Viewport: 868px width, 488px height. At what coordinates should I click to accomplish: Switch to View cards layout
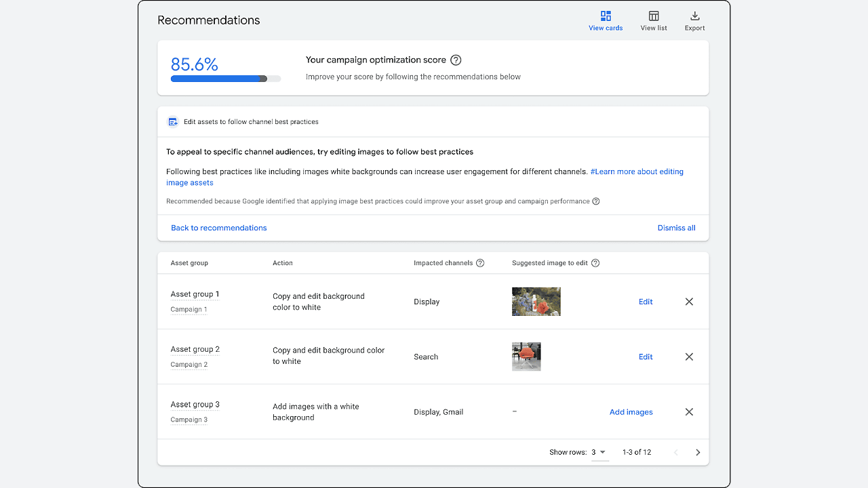click(x=605, y=20)
